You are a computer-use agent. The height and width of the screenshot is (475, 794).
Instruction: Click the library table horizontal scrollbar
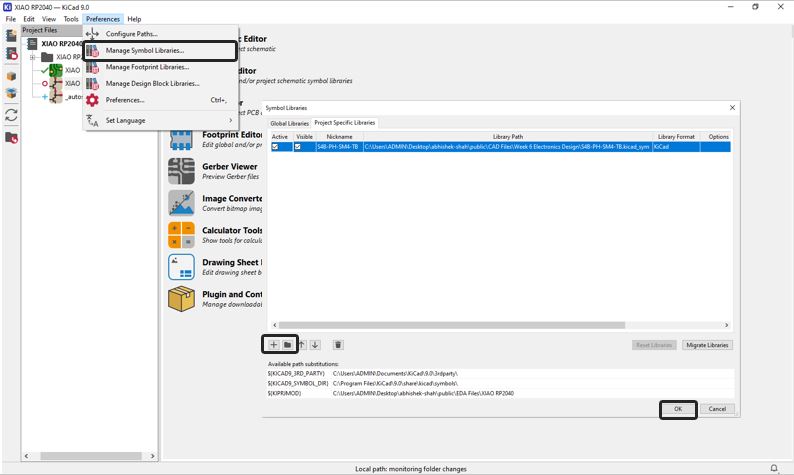point(452,325)
